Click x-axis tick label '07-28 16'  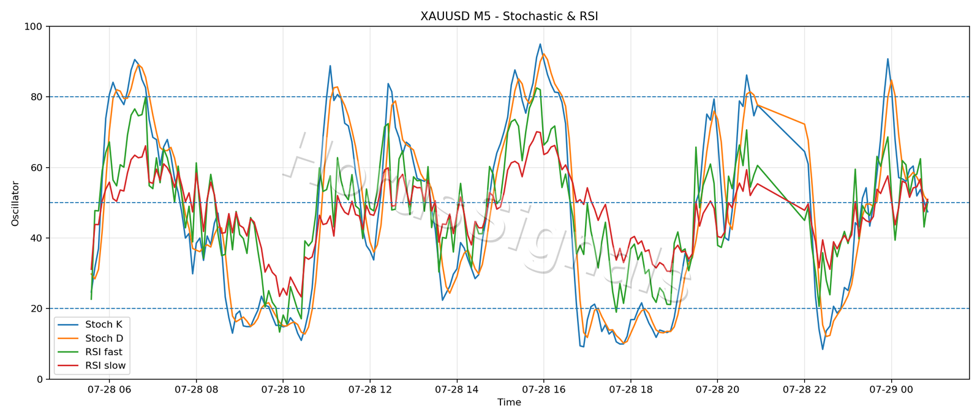tap(543, 390)
